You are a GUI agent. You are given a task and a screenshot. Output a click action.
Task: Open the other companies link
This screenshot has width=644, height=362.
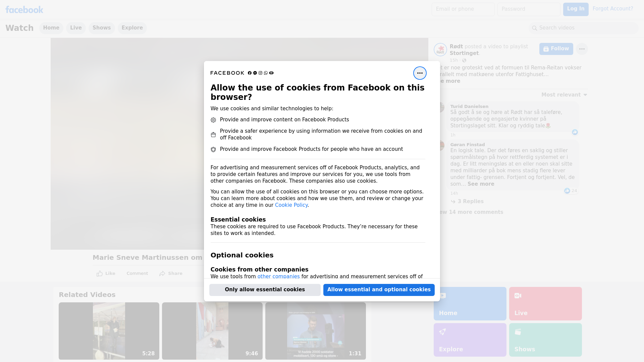click(278, 277)
